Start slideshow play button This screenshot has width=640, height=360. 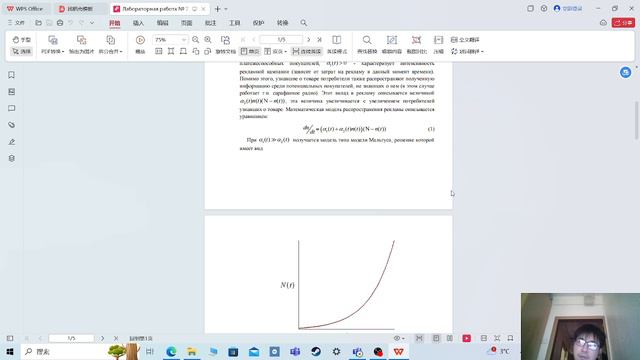[x=140, y=40]
